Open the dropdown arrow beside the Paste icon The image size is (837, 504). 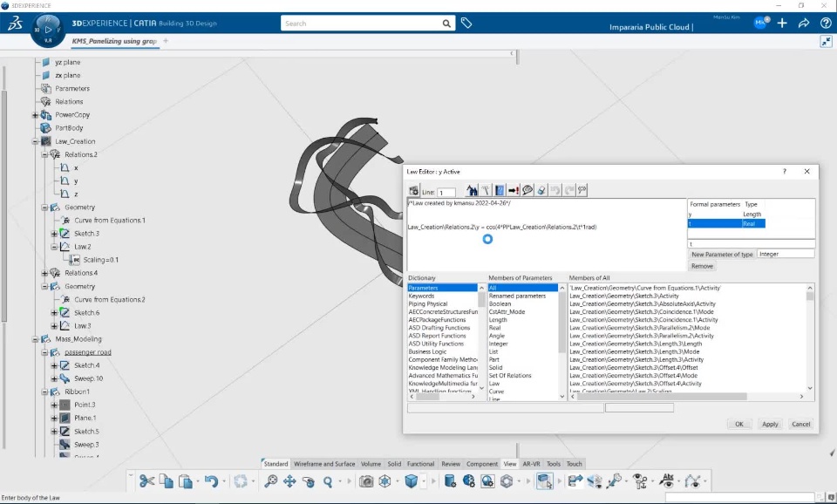tap(198, 481)
